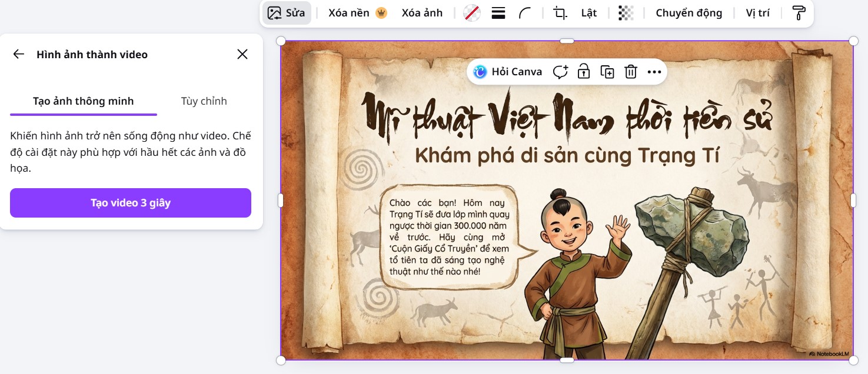Click Tạo video 3 giây button
Image resolution: width=868 pixels, height=374 pixels.
[x=130, y=203]
